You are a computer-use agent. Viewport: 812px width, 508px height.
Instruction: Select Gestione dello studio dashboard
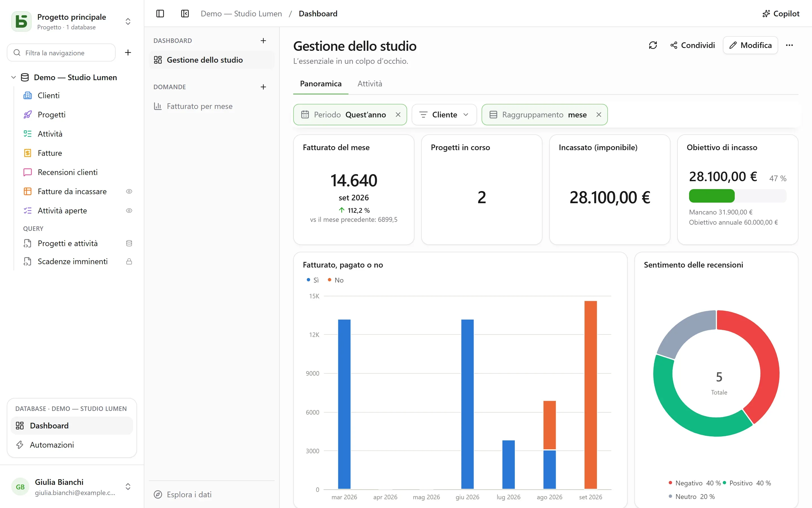[x=212, y=60]
